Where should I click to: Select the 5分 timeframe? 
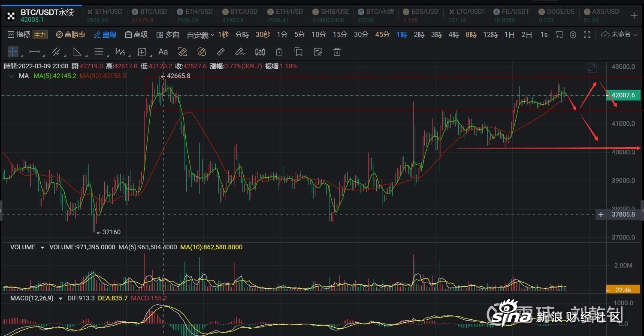(299, 34)
